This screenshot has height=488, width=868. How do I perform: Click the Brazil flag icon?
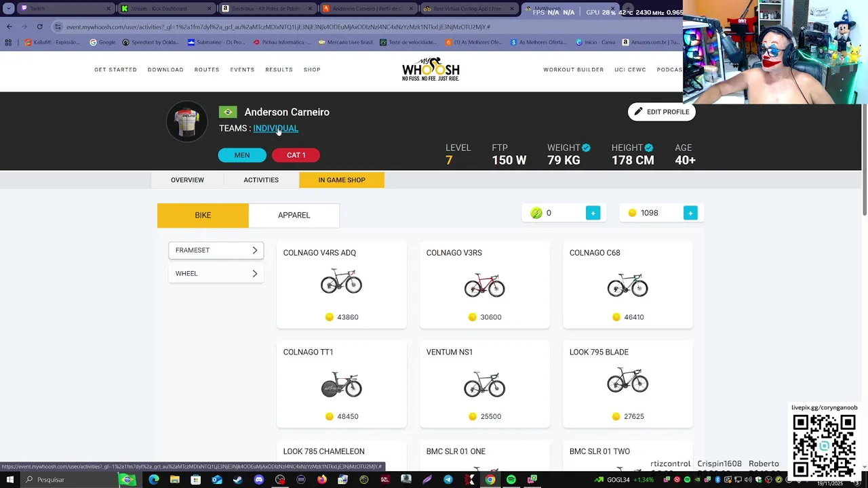pyautogui.click(x=228, y=113)
